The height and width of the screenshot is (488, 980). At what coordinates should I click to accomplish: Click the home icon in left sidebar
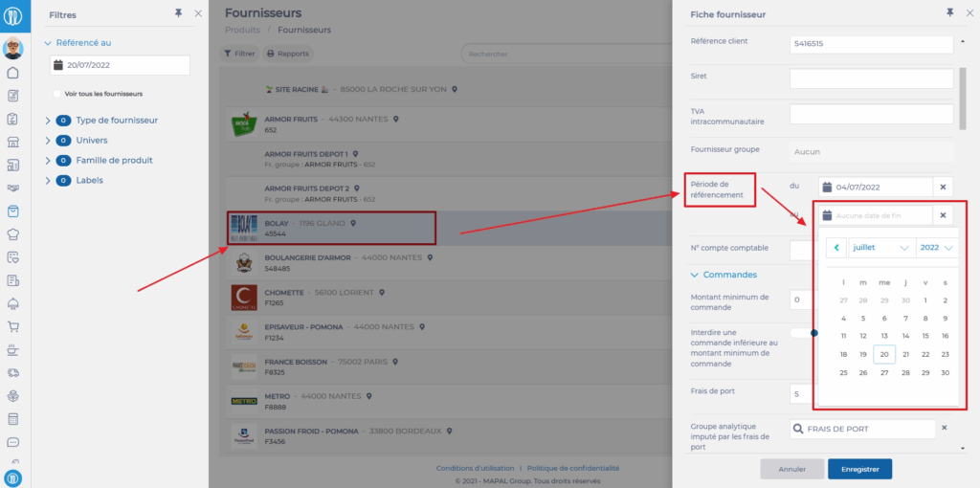(13, 73)
